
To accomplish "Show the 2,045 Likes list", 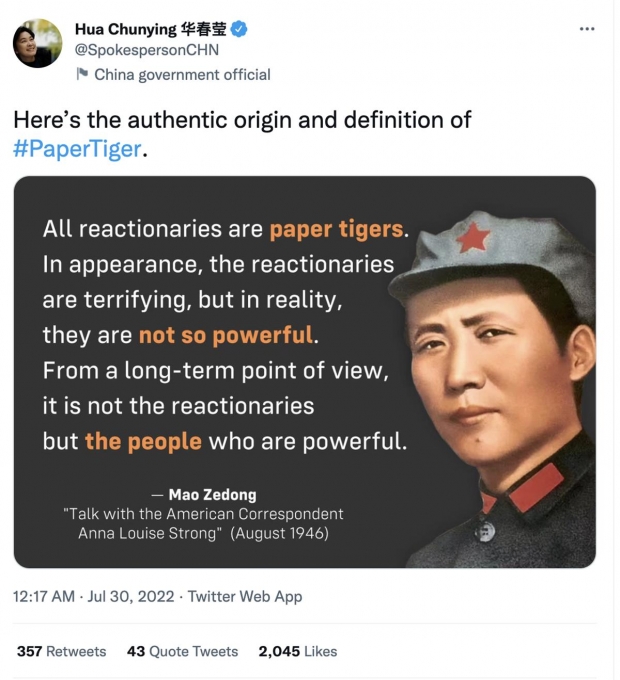I will click(297, 651).
